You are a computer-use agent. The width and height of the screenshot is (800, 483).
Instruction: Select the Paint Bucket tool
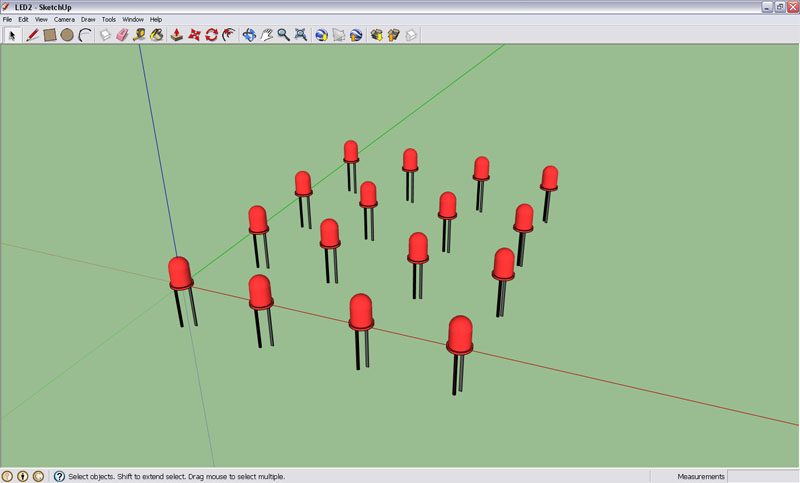pos(157,35)
